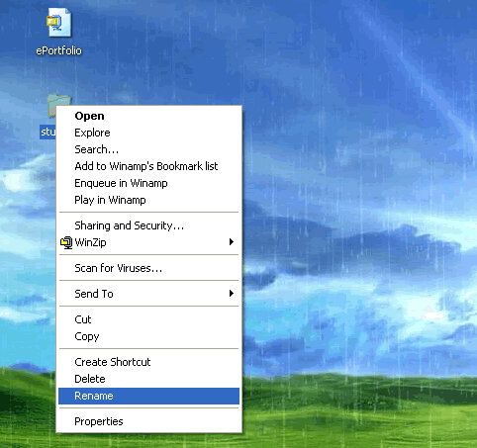Choose the highlighted Rename entry

click(148, 396)
